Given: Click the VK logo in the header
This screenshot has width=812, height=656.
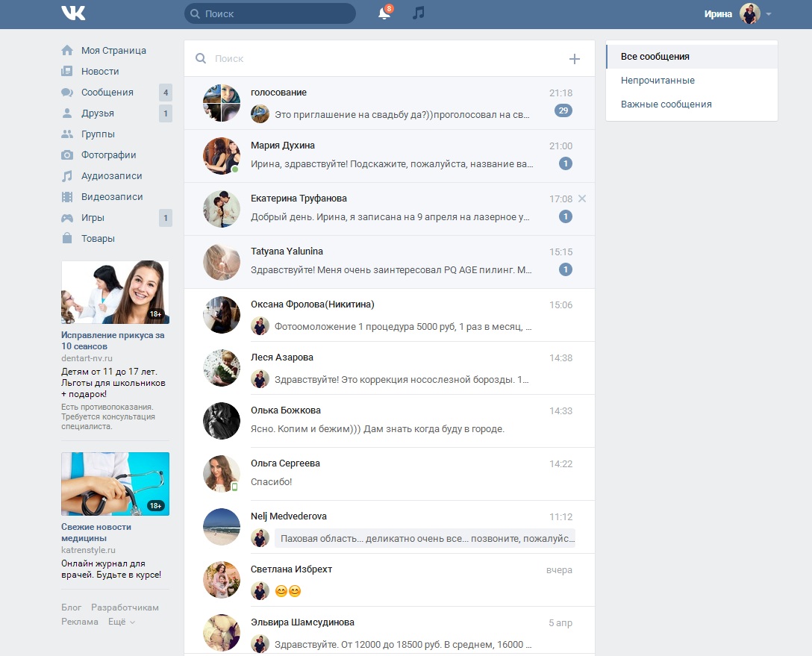Looking at the screenshot, I should point(73,13).
